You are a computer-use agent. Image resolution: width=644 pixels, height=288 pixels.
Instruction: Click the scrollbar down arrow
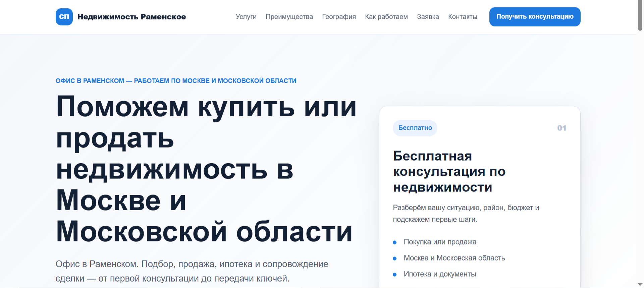pos(640,284)
